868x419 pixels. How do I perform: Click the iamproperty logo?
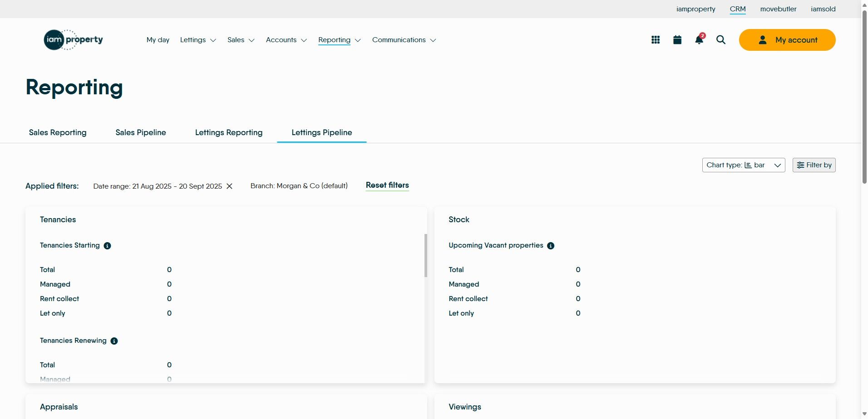pos(73,40)
